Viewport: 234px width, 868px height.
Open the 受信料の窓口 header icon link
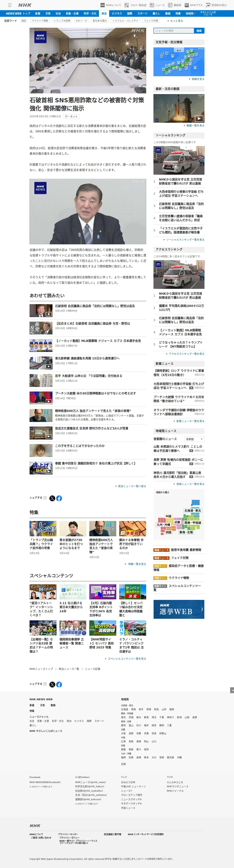point(217,5)
